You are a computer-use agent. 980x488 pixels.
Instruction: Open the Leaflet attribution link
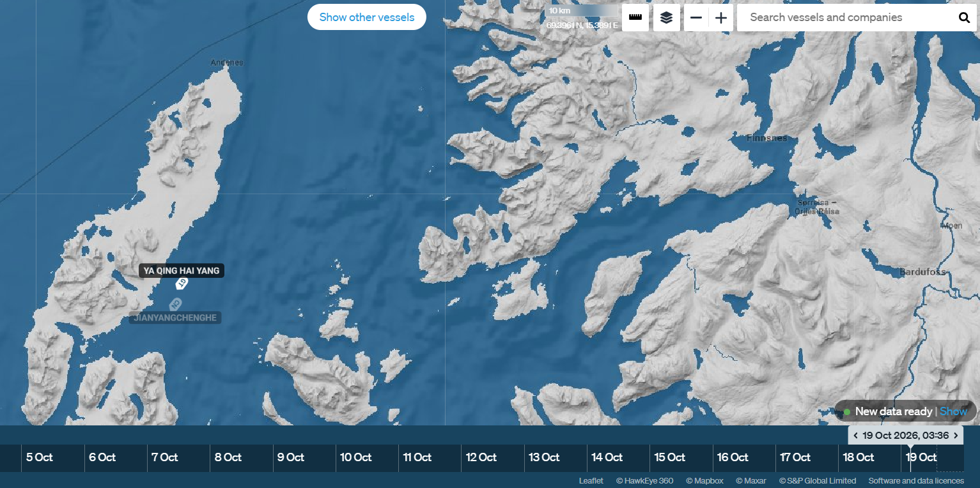click(591, 480)
